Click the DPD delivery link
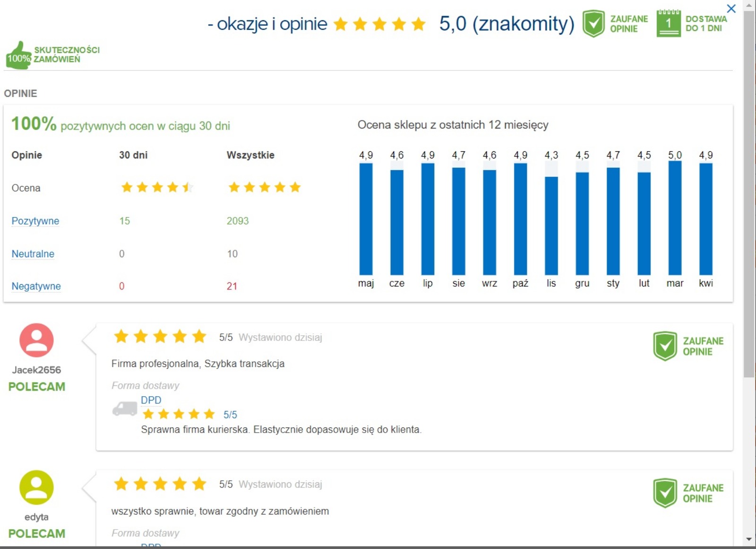 point(151,400)
